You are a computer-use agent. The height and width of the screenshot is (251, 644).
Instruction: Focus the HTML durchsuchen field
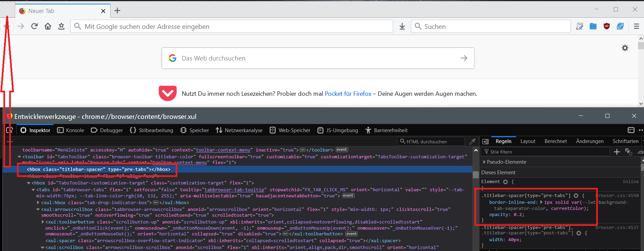pyautogui.click(x=431, y=141)
